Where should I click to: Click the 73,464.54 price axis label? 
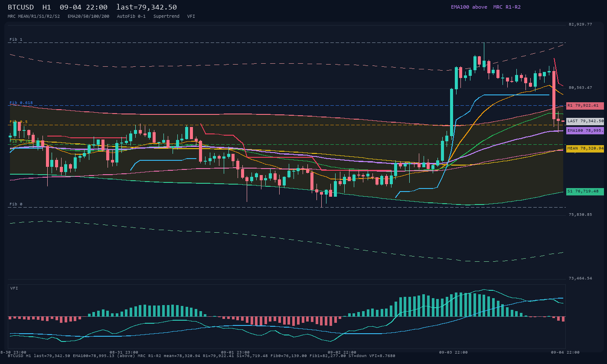pos(580,278)
